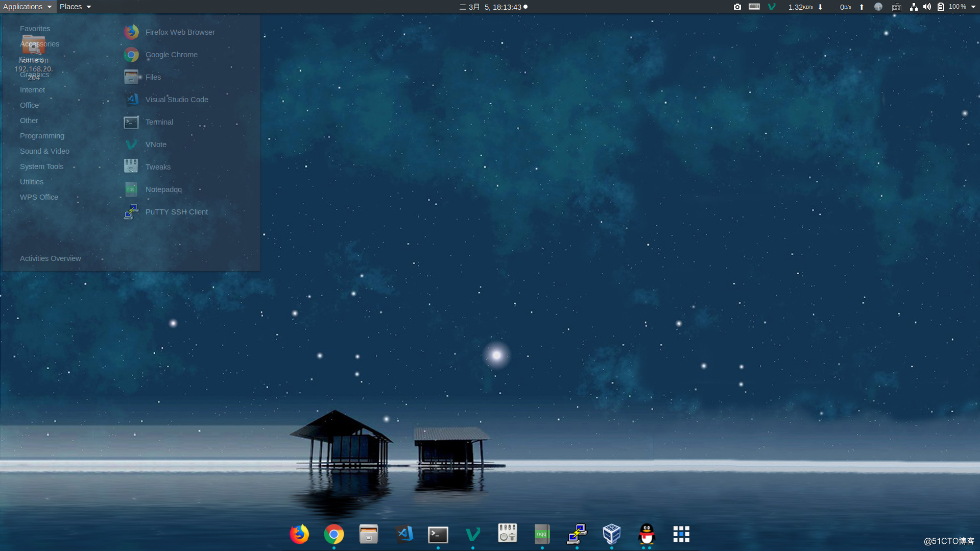Launch Notepadqq from the dock
Screen dimensions: 980x551
pyautogui.click(x=542, y=534)
